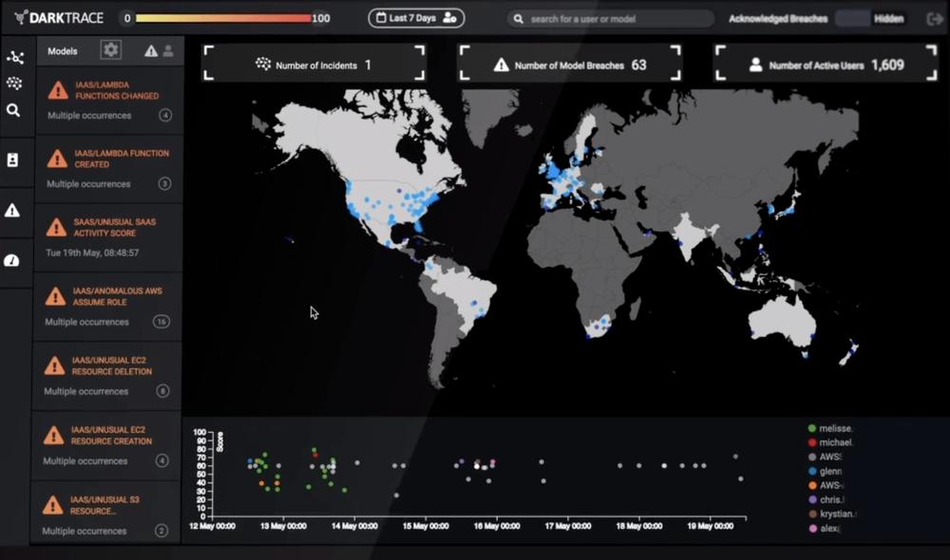
Task: Open the AI analyst incidents sidebar icon
Action: [x=14, y=84]
